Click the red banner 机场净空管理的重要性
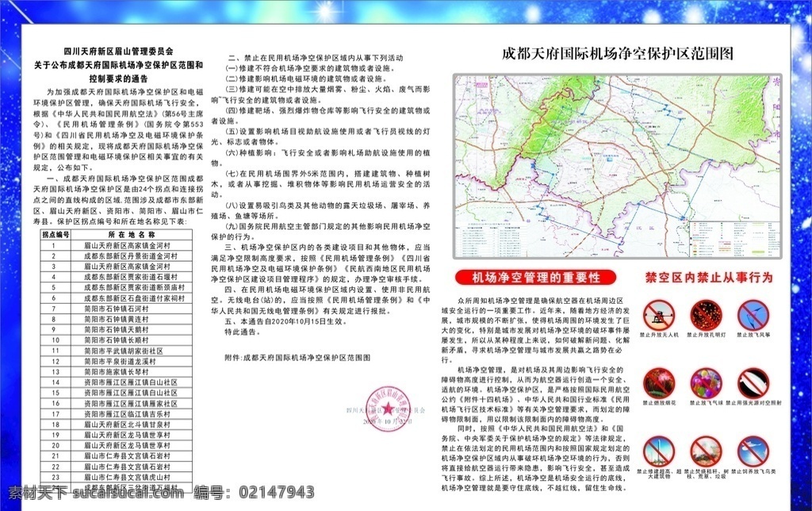This screenshot has height=511, width=812. (536, 277)
